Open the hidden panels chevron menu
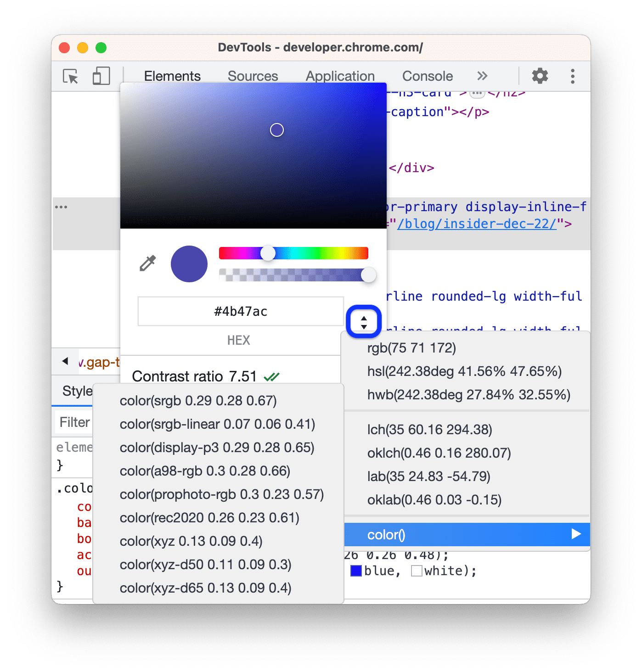The height and width of the screenshot is (672, 642). [482, 76]
